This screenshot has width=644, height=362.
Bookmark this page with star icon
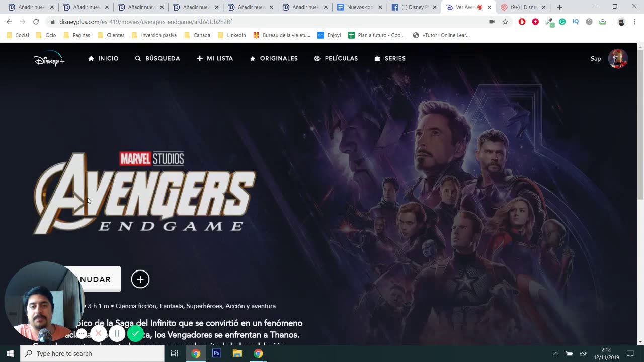point(505,22)
